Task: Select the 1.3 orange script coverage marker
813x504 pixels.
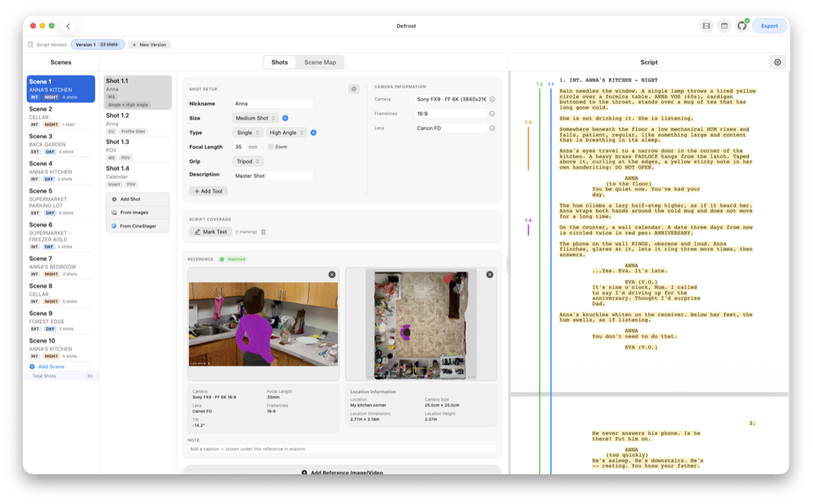Action: click(x=528, y=146)
